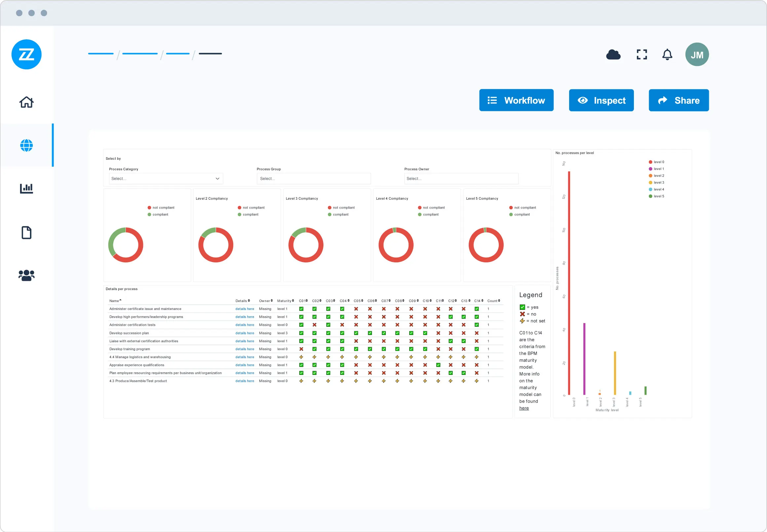
Task: Select the document icon in the sidebar
Action: click(26, 232)
